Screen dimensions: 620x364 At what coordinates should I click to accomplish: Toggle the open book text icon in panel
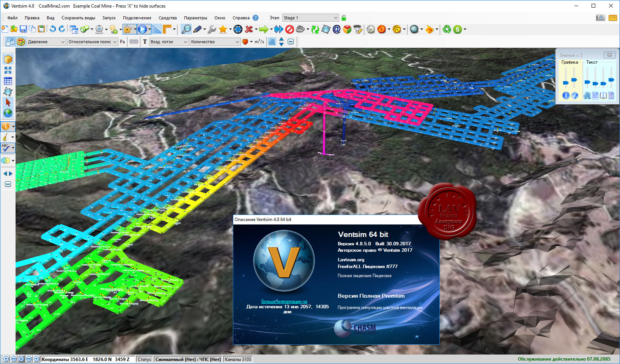tap(603, 96)
